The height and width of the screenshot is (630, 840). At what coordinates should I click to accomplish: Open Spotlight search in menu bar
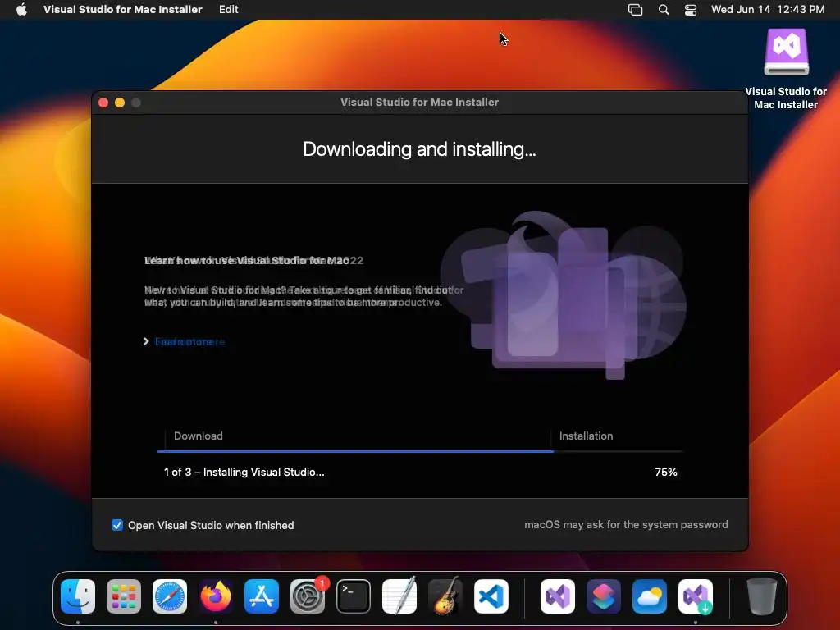tap(663, 10)
